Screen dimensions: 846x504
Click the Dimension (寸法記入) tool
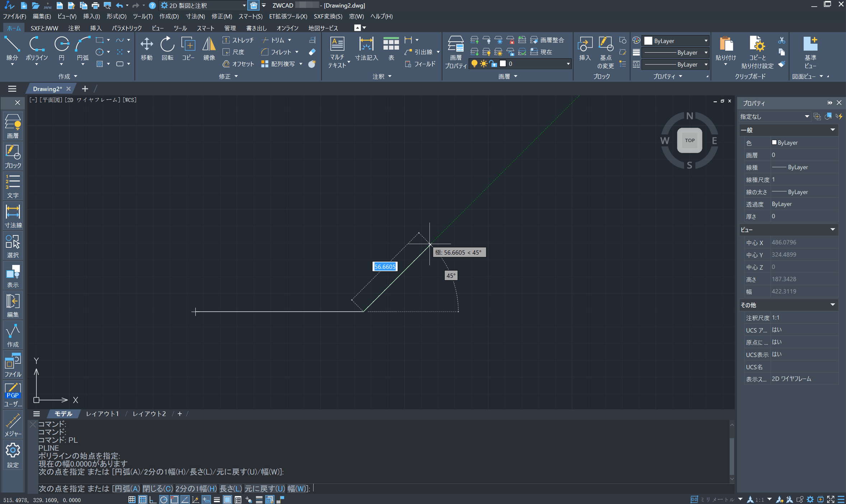(366, 48)
